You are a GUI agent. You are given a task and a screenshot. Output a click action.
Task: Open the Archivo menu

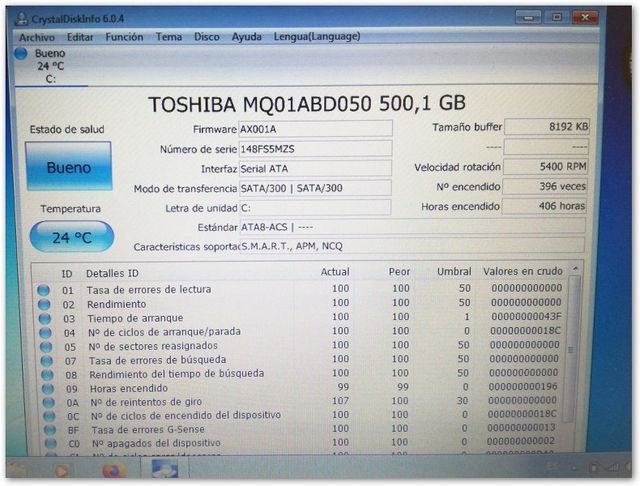pos(37,37)
